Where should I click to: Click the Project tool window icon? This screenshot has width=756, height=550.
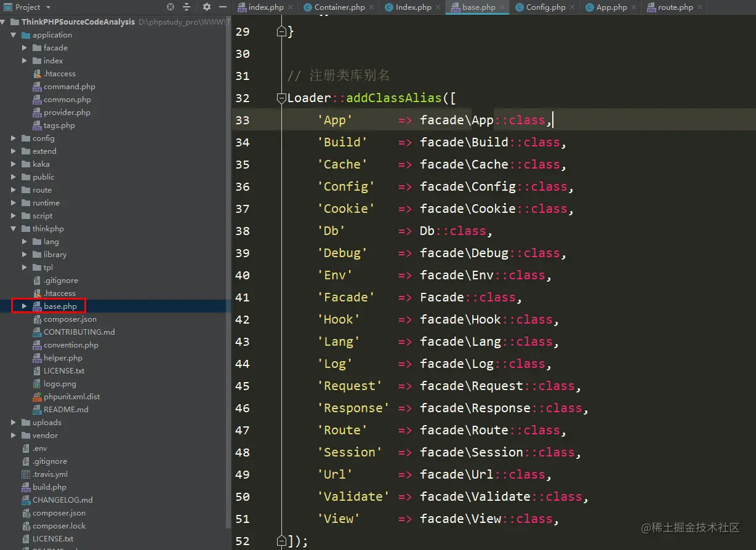click(x=7, y=7)
